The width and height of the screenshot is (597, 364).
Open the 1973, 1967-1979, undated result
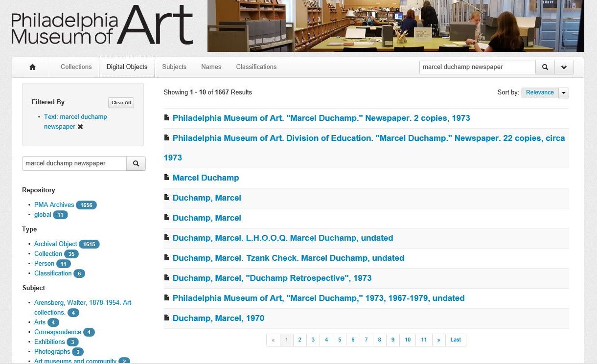tap(319, 298)
